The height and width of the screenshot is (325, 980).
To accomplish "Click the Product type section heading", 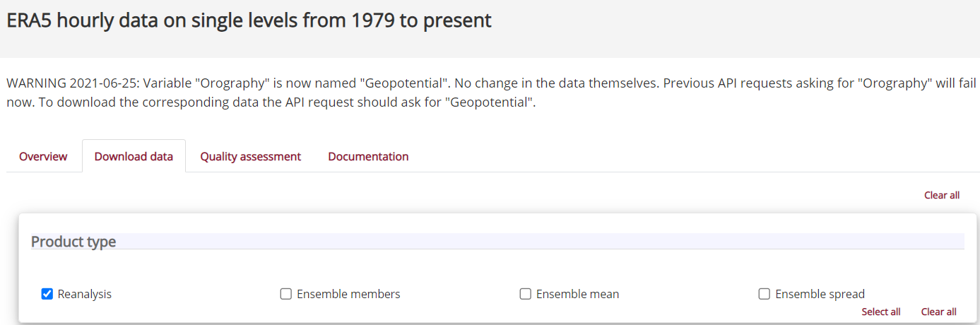I will pyautogui.click(x=73, y=242).
